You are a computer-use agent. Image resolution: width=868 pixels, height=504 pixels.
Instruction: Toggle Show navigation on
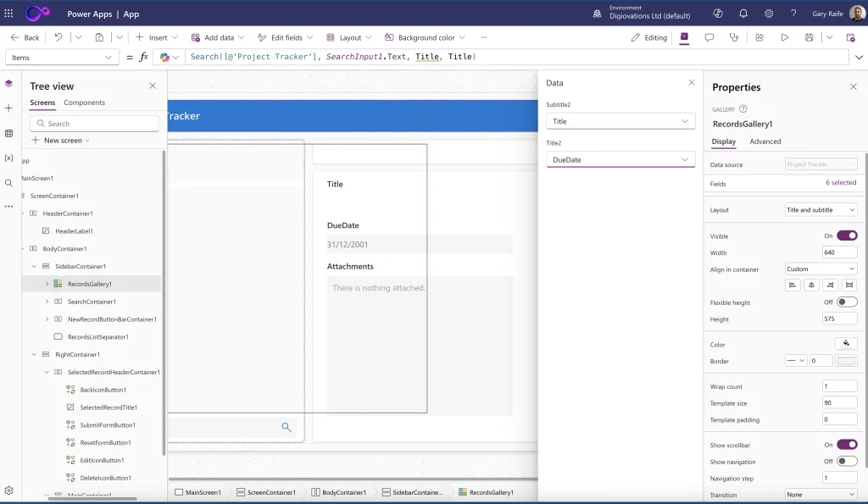(846, 461)
